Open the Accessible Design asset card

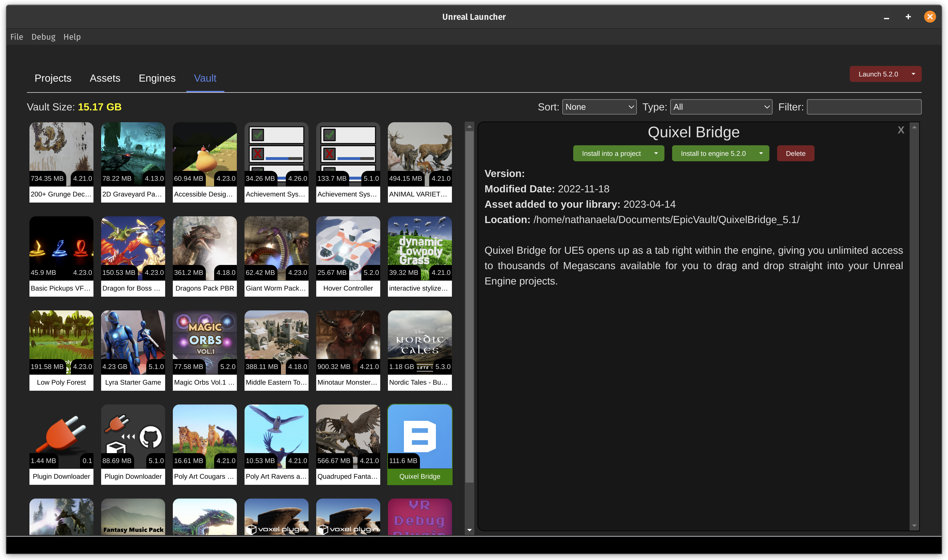pyautogui.click(x=205, y=162)
